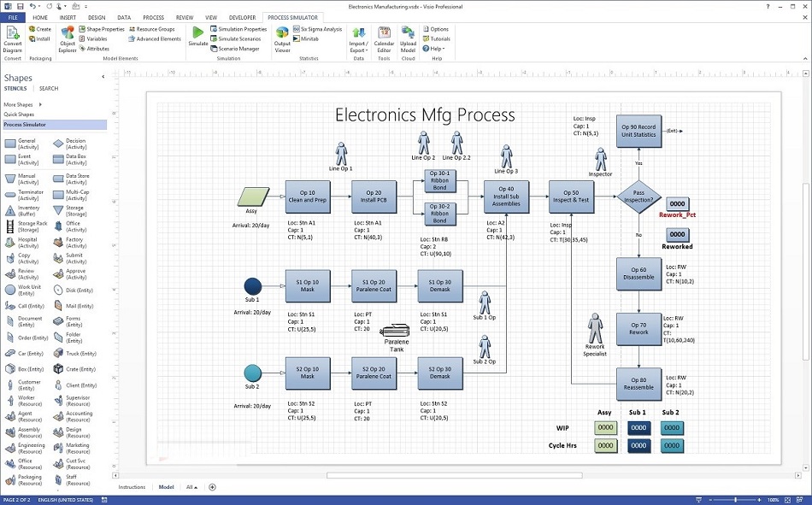Viewport: 812px width, 505px height.
Task: Expand the Import / Export dropdown
Action: pos(358,39)
